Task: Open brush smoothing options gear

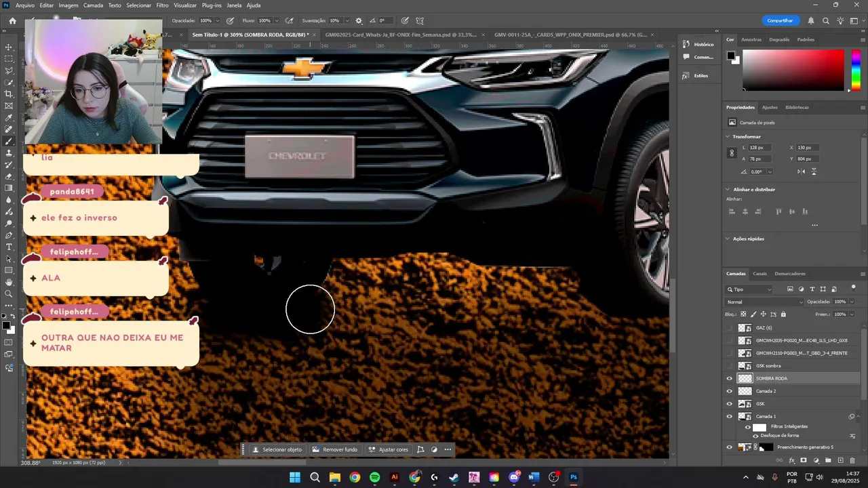Action: (x=359, y=20)
